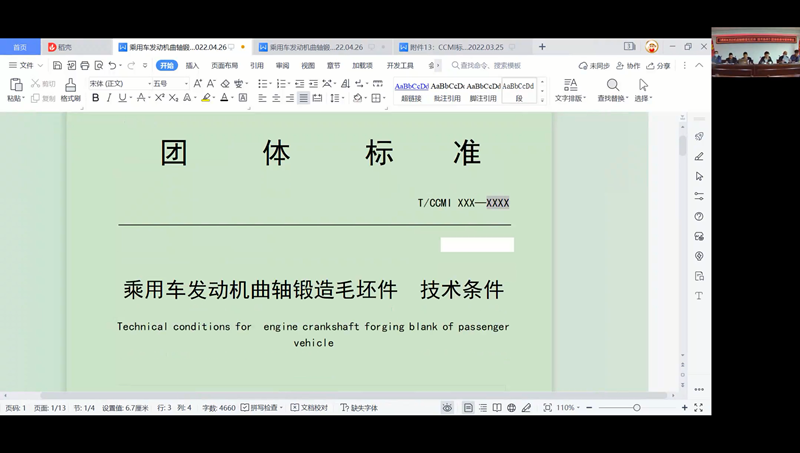Click distributed alignment icon
Screen dimensions: 800x453
pyautogui.click(x=317, y=98)
